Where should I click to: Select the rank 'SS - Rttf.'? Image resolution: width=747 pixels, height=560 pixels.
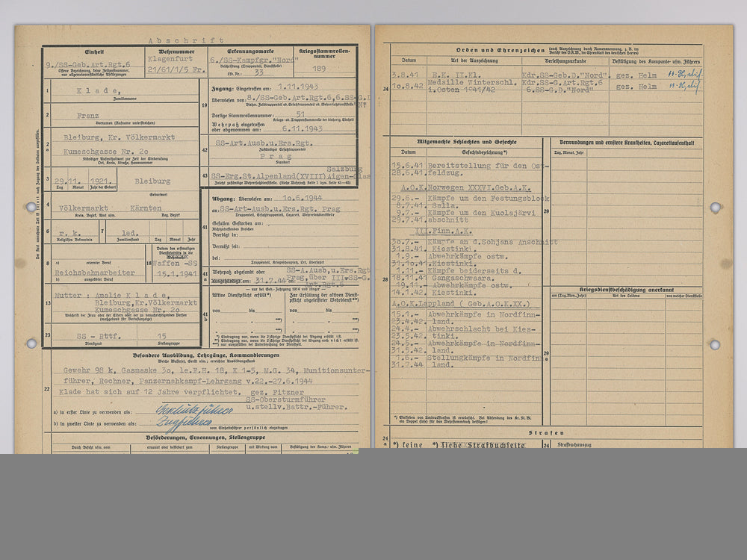tap(99, 336)
